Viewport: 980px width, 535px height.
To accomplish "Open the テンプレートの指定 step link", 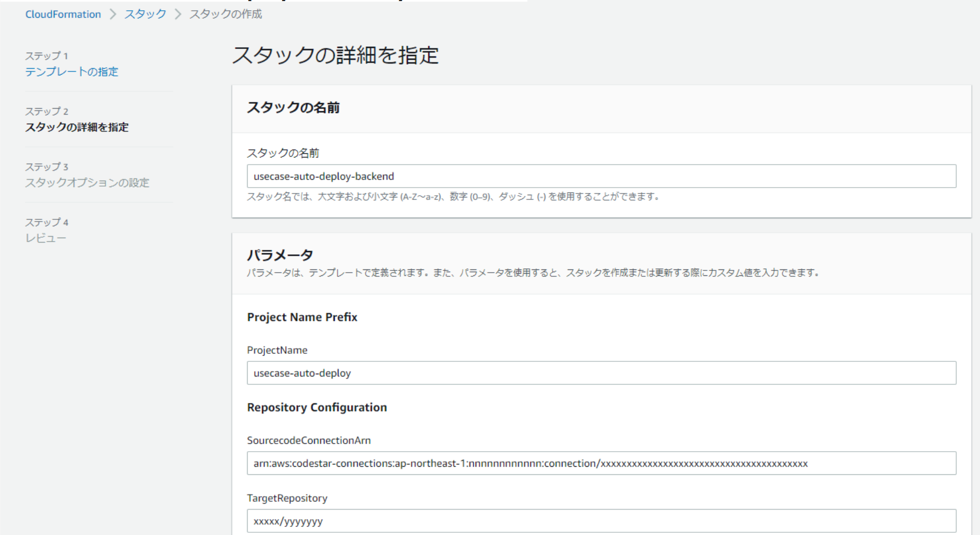I will [71, 72].
